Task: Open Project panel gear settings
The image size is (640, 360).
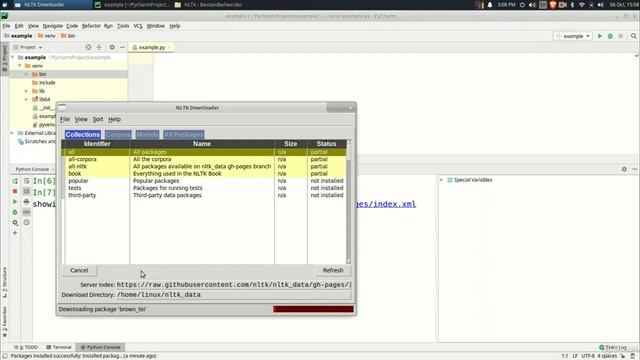Action: click(x=112, y=47)
